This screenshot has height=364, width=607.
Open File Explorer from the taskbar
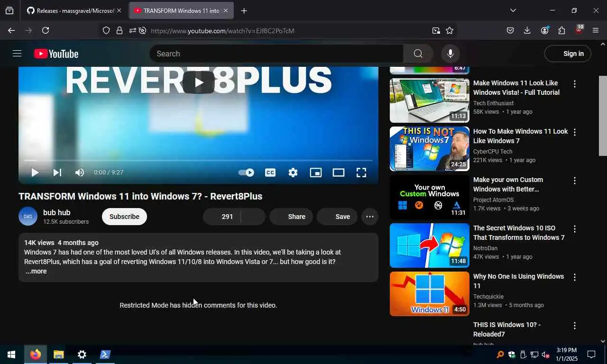(59, 355)
